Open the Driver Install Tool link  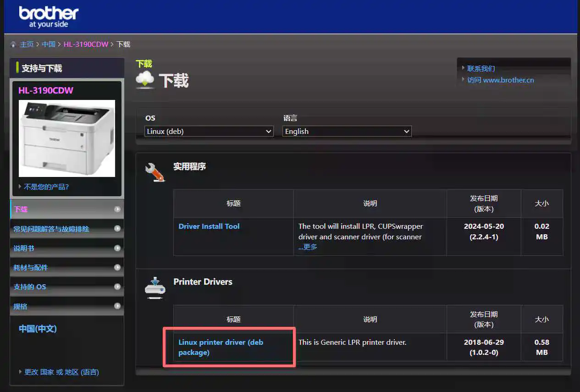209,226
